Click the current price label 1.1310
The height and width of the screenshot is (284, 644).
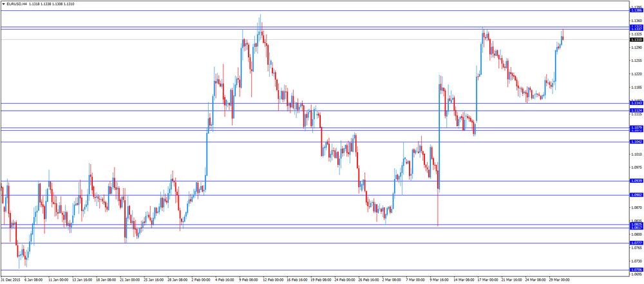pyautogui.click(x=636, y=40)
